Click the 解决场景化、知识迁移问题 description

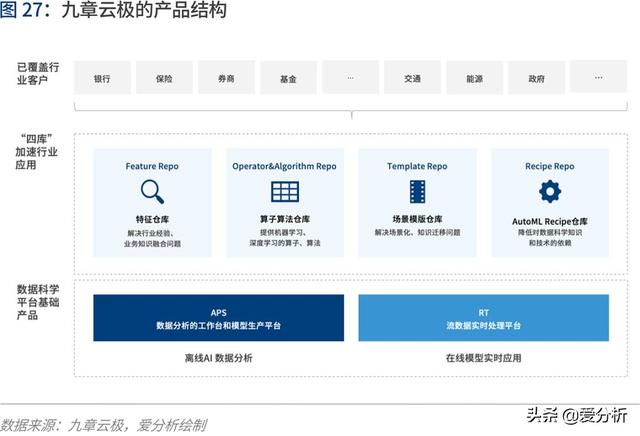[x=417, y=232]
